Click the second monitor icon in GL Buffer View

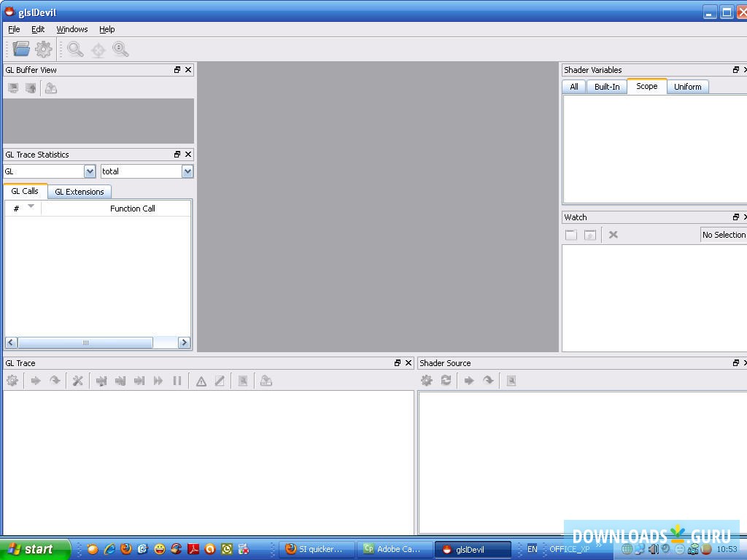coord(31,88)
